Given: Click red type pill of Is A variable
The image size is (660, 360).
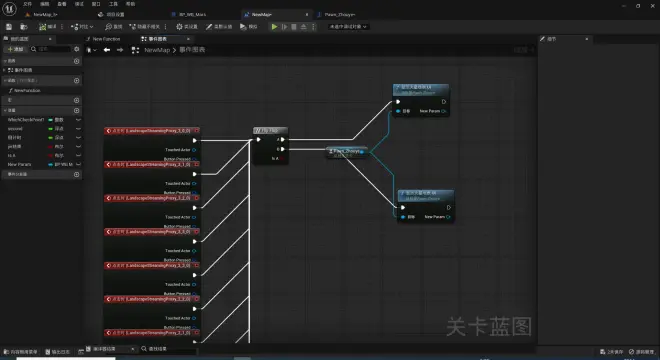Looking at the screenshot, I should click(51, 155).
